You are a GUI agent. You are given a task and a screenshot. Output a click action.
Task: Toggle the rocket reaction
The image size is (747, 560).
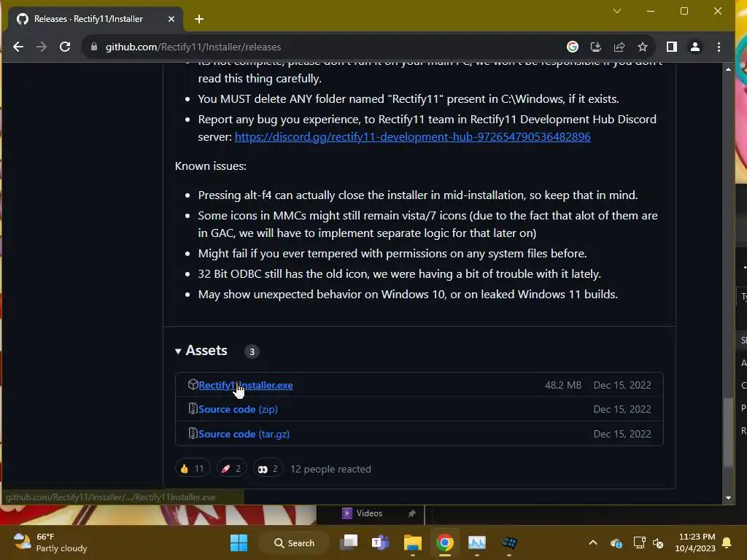click(231, 469)
